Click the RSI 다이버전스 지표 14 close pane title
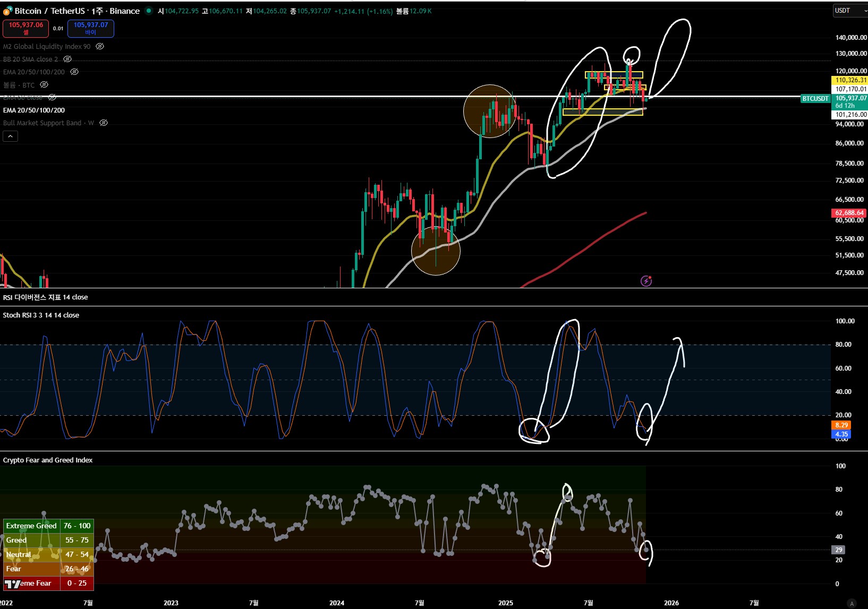The width and height of the screenshot is (868, 609). click(x=46, y=297)
